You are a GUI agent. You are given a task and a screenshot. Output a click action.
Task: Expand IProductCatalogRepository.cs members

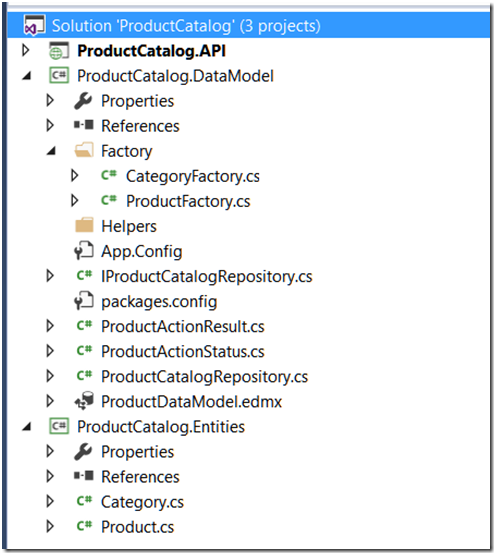(x=50, y=276)
